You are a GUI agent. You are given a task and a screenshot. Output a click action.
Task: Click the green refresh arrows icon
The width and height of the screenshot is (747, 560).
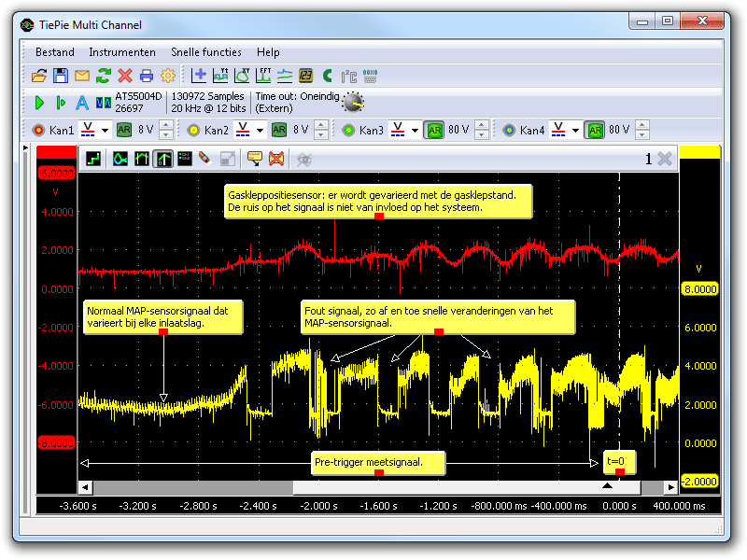[x=104, y=76]
